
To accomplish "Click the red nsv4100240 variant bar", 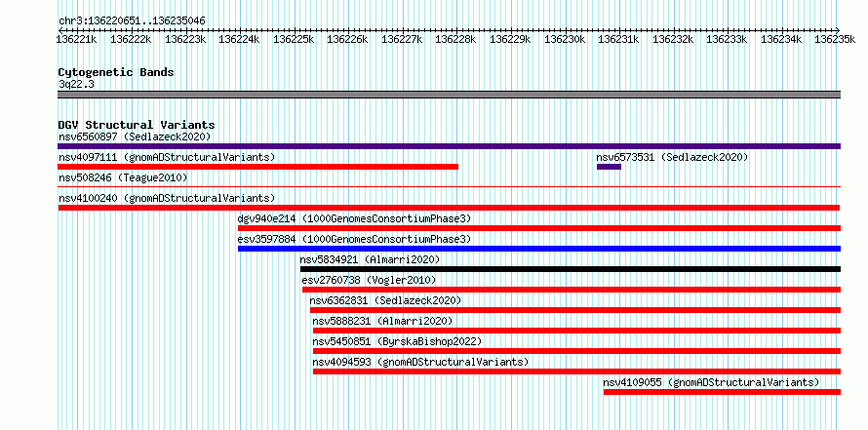I will pos(449,208).
